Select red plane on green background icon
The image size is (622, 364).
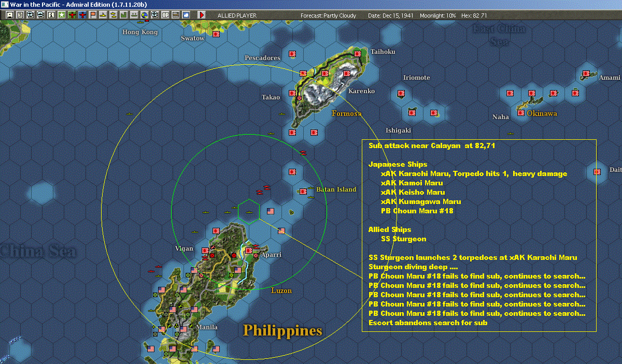72,15
